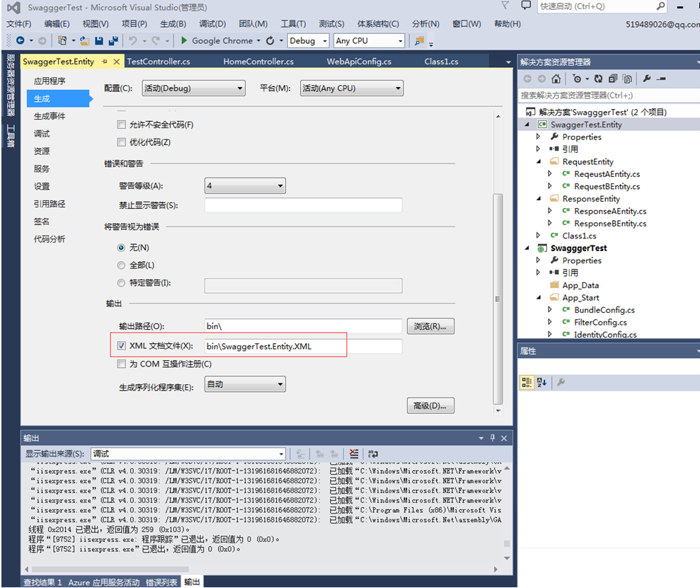
Task: Pin the Output panel with pushpin icon
Action: click(493, 438)
